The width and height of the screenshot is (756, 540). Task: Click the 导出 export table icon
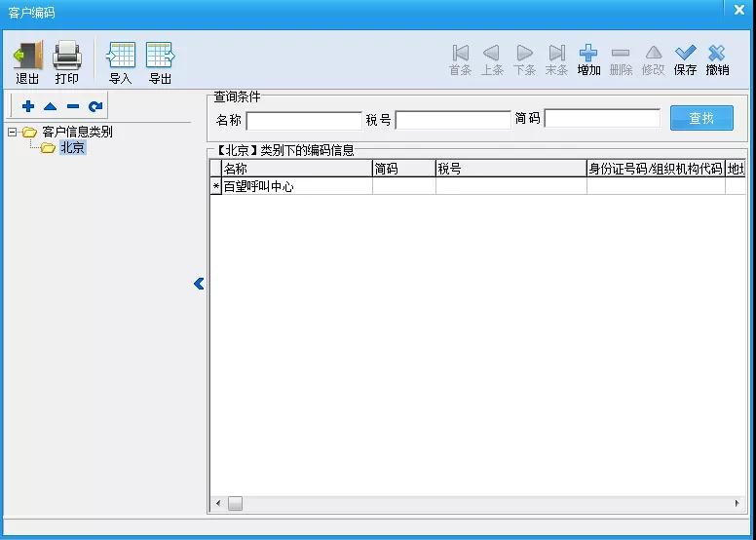tap(160, 55)
